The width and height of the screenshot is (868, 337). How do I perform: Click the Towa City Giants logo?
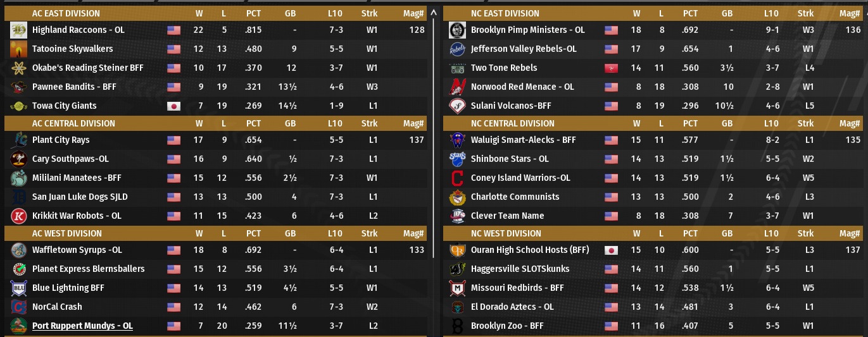[18, 106]
